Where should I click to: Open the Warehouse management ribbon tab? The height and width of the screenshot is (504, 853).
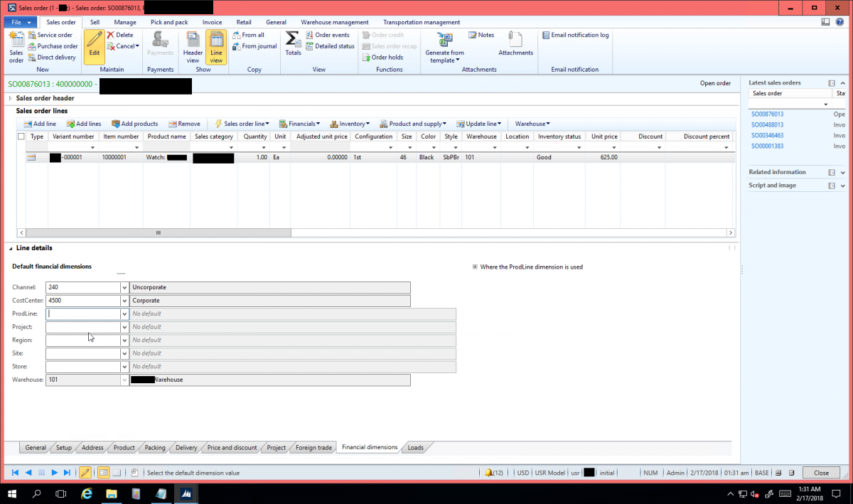(334, 22)
